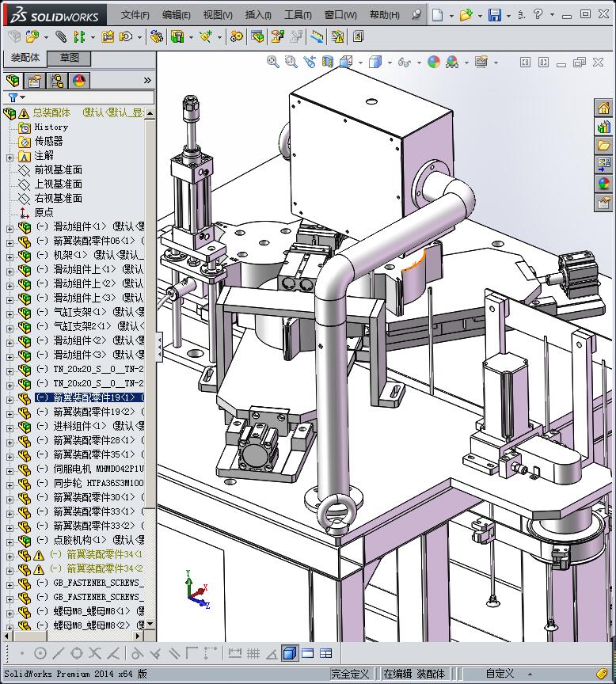616x684 pixels.
Task: Open the Smart Fasteners tool
Action: (108, 36)
